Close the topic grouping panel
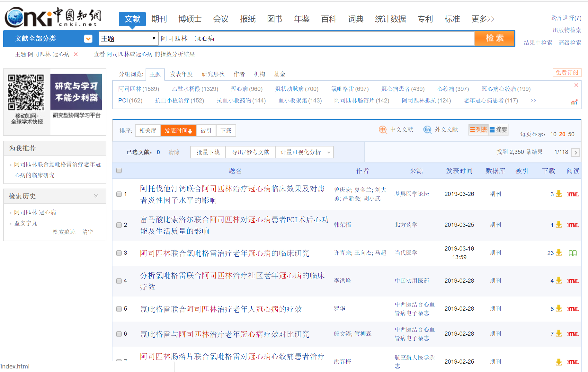Image resolution: width=588 pixels, height=372 pixels. point(576,85)
